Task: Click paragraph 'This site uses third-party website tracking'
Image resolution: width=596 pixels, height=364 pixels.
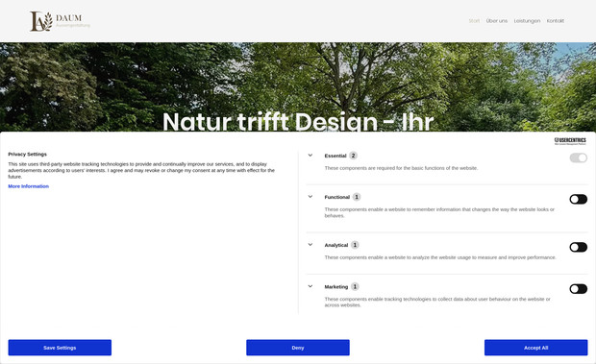Action: coord(141,170)
